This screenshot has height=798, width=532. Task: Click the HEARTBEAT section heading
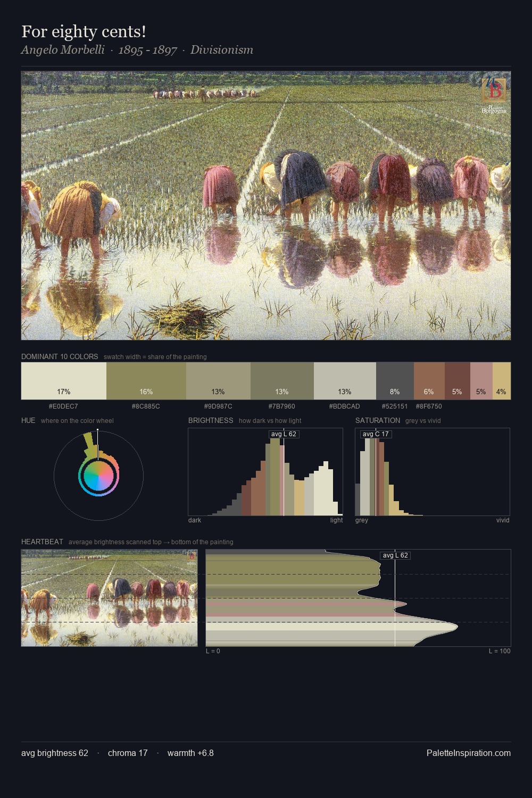coord(42,542)
